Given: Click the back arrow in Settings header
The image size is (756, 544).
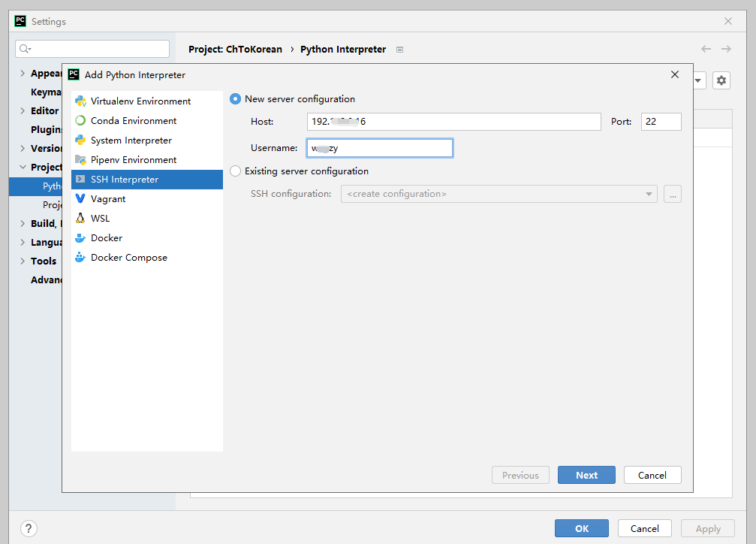Looking at the screenshot, I should tap(706, 49).
